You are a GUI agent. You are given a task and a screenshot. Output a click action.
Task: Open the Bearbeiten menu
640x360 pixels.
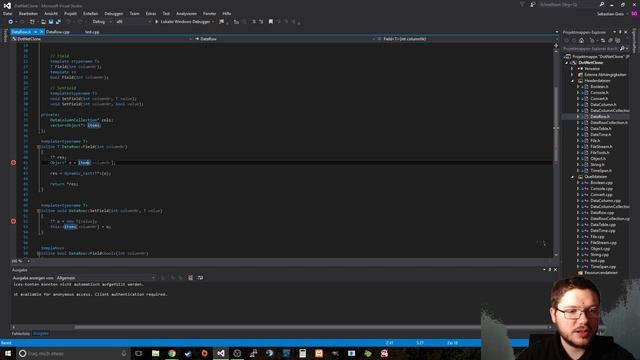coord(28,13)
